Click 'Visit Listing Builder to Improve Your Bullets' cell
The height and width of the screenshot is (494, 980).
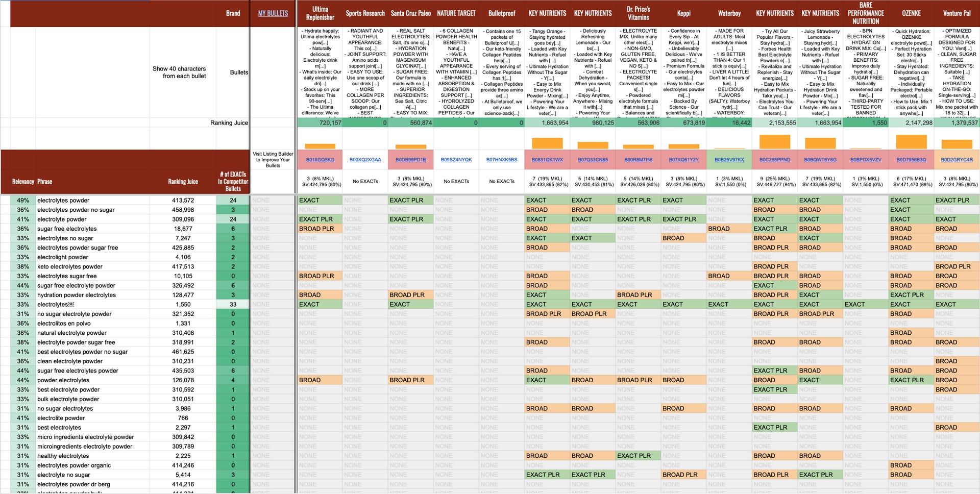273,160
